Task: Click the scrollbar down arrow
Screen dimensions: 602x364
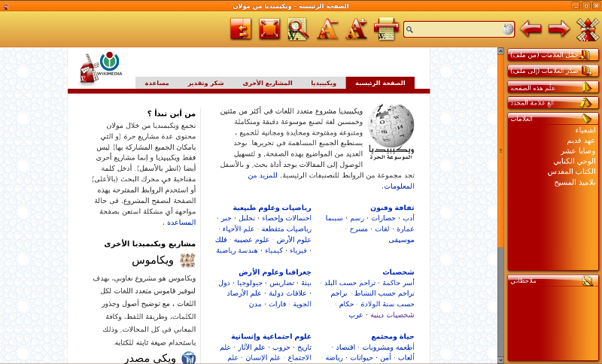Action: click(x=500, y=359)
